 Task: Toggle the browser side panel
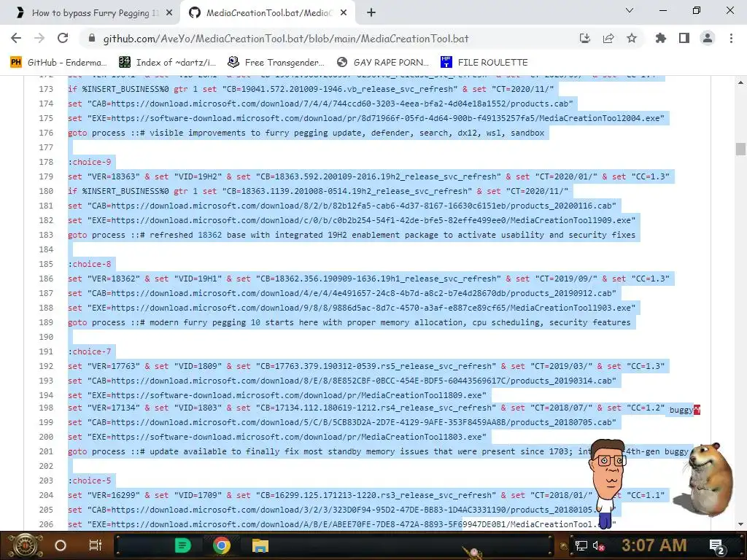click(684, 39)
